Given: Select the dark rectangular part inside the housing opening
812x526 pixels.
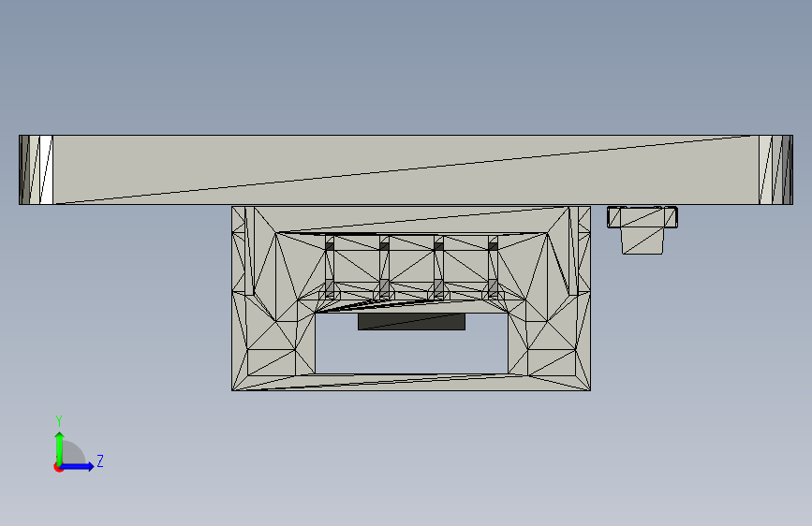Looking at the screenshot, I should click(x=412, y=321).
